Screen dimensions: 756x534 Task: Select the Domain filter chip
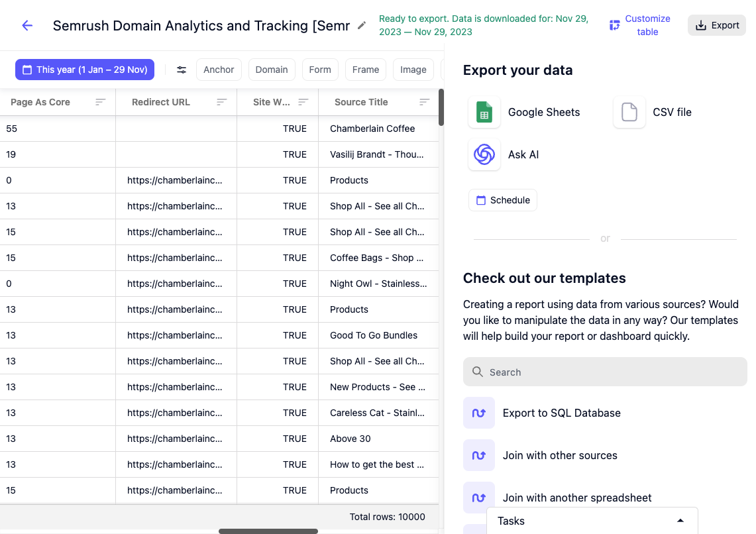tap(272, 69)
